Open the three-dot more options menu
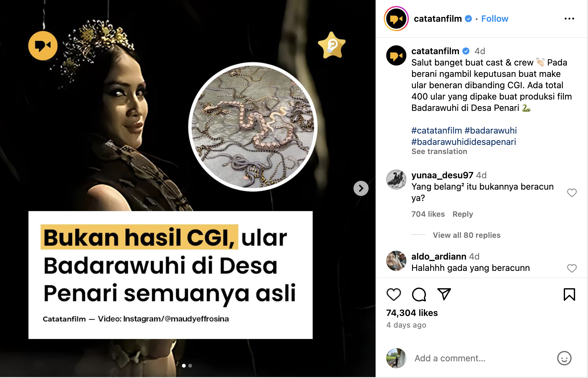The width and height of the screenshot is (588, 378). tap(569, 19)
